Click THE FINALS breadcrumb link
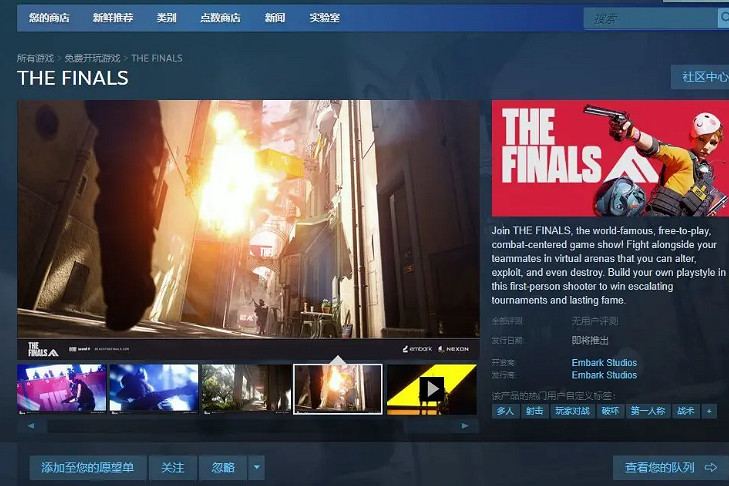This screenshot has width=729, height=486. 157,58
